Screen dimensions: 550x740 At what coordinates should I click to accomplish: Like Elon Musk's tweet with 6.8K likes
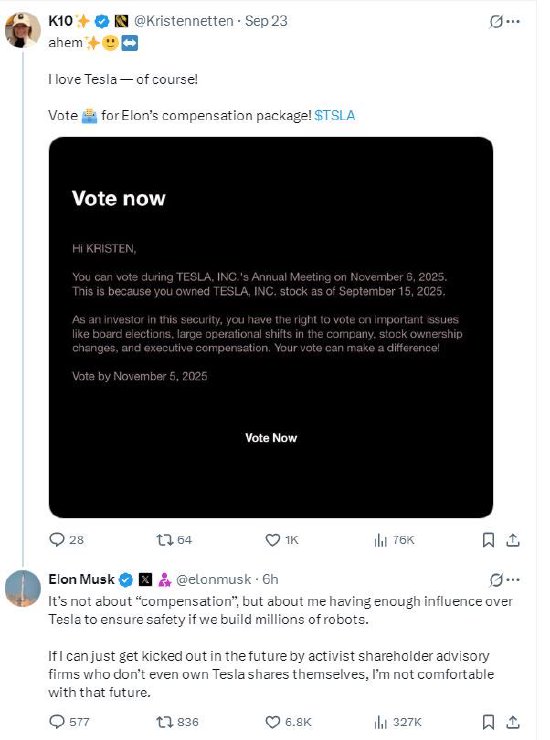(288, 722)
